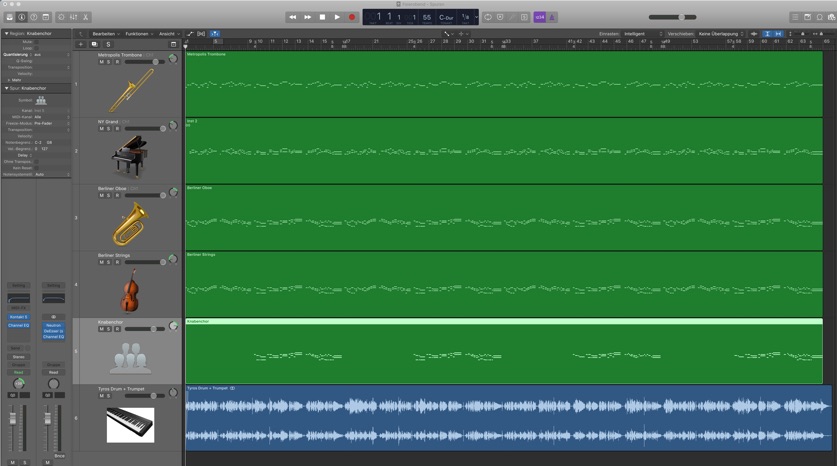Open the Bearbeiten menu
The image size is (837, 466).
tap(106, 34)
